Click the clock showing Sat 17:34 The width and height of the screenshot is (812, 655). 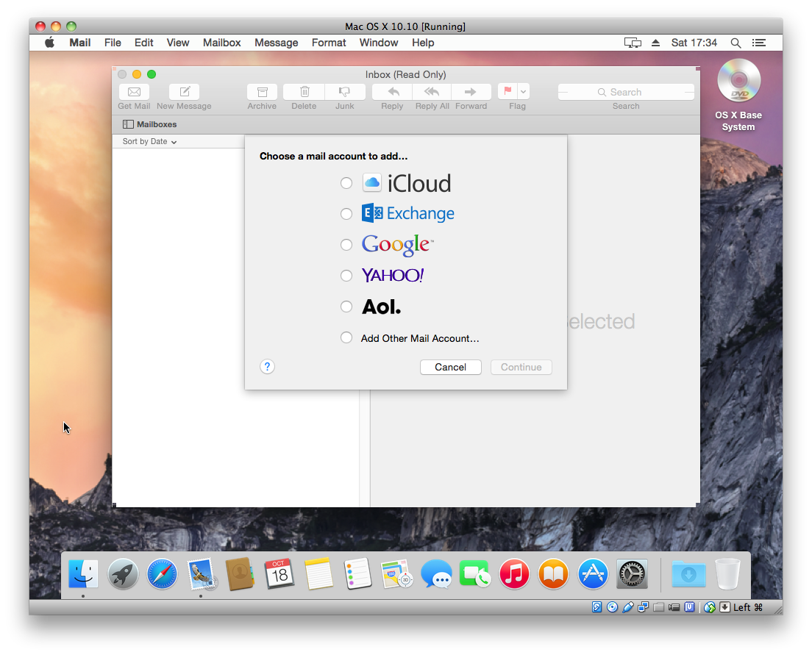click(x=694, y=43)
